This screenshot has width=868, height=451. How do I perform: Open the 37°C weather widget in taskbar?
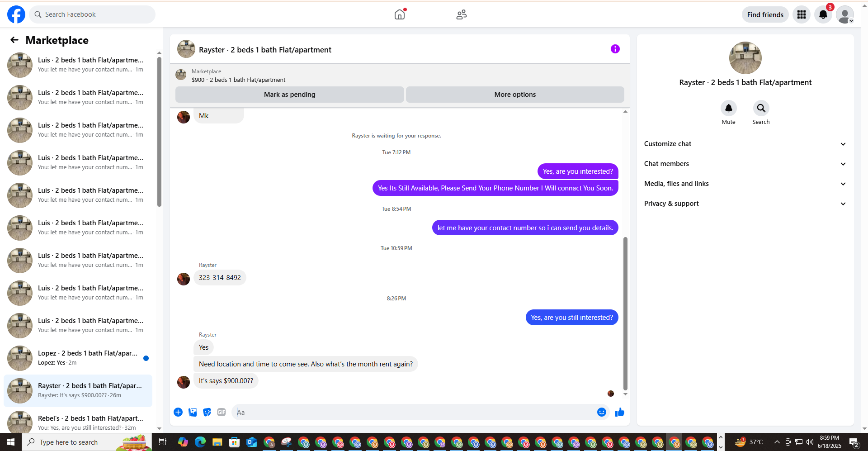coord(749,442)
